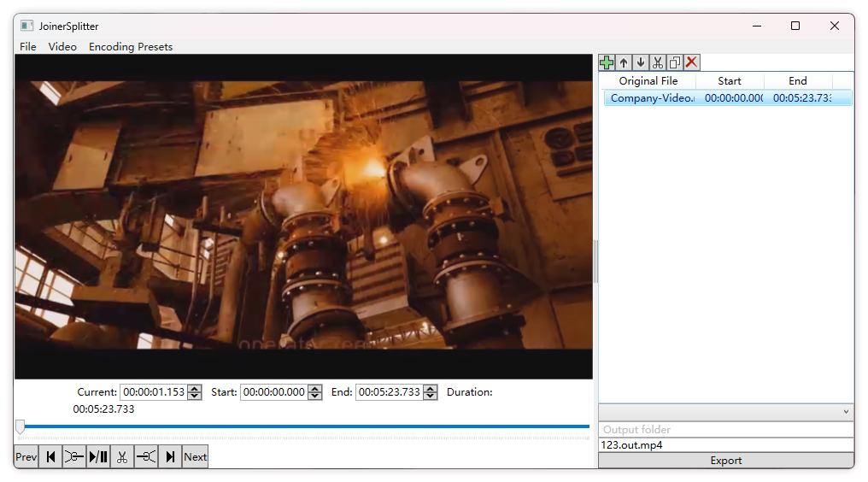Decrease the End time with down spinner
The height and width of the screenshot is (482, 868).
[x=430, y=397]
